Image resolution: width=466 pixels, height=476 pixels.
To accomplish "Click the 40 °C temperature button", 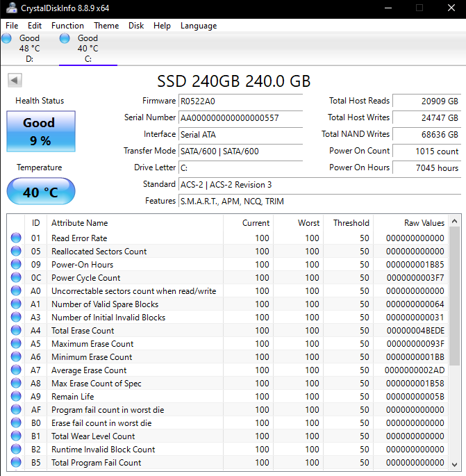I will pyautogui.click(x=41, y=191).
